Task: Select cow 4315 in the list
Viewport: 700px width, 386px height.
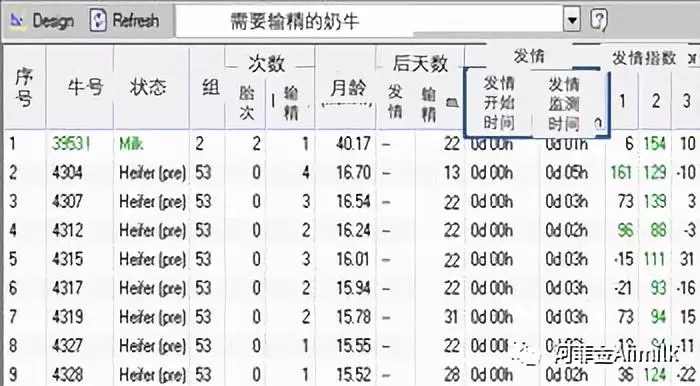Action: (67, 259)
